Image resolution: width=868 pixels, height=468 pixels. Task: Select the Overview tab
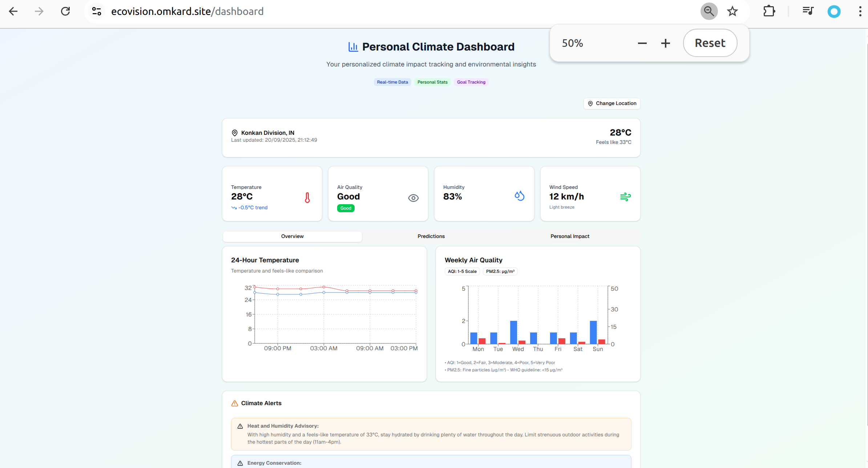[x=292, y=236]
